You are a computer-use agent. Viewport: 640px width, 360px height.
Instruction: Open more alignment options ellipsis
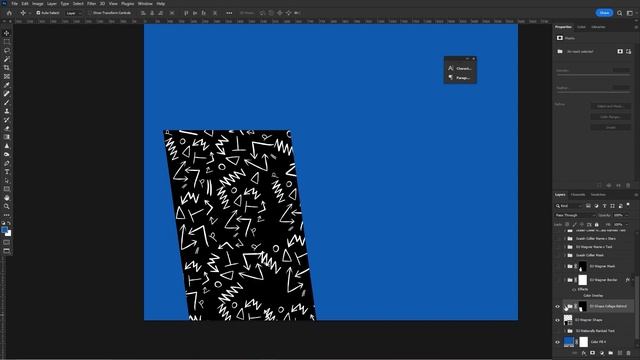pos(229,13)
